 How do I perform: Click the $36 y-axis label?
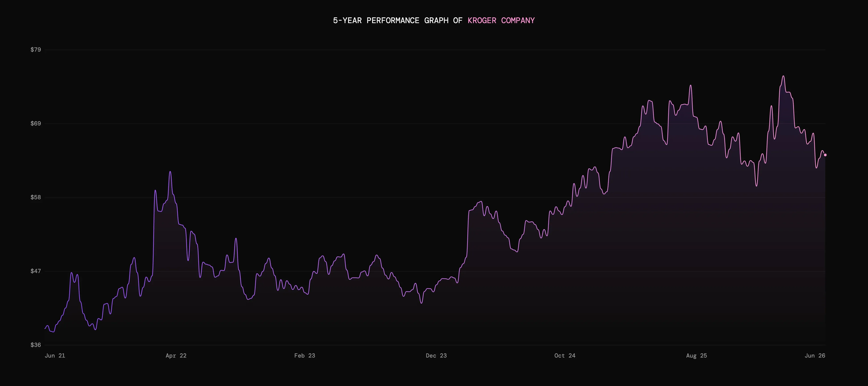(36, 345)
